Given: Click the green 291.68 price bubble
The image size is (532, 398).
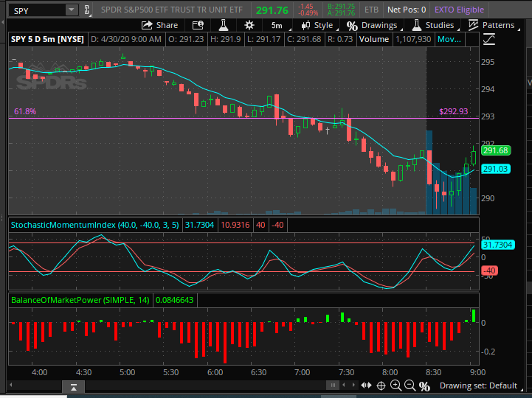Looking at the screenshot, I should (x=495, y=150).
